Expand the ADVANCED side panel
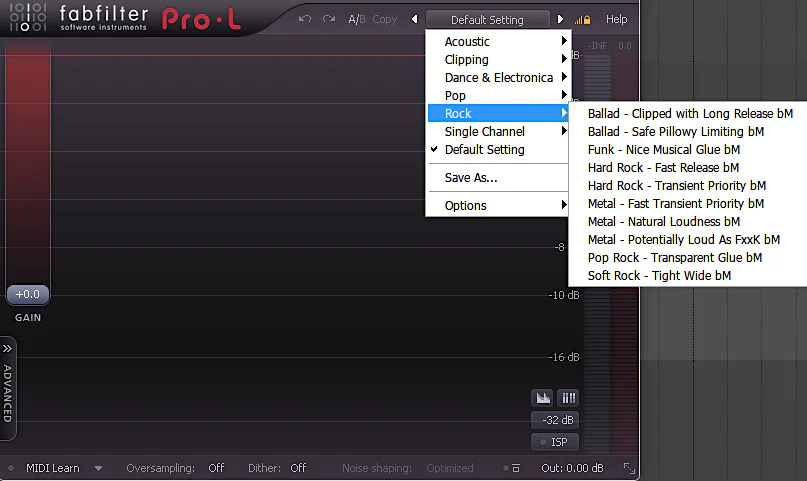This screenshot has height=481, width=807. [x=8, y=388]
